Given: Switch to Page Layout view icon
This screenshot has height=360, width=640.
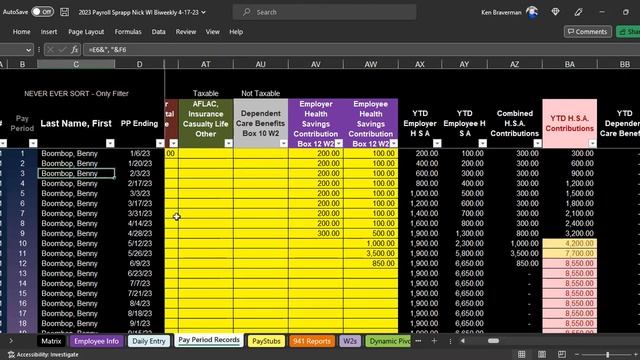Looking at the screenshot, I should coord(542,354).
